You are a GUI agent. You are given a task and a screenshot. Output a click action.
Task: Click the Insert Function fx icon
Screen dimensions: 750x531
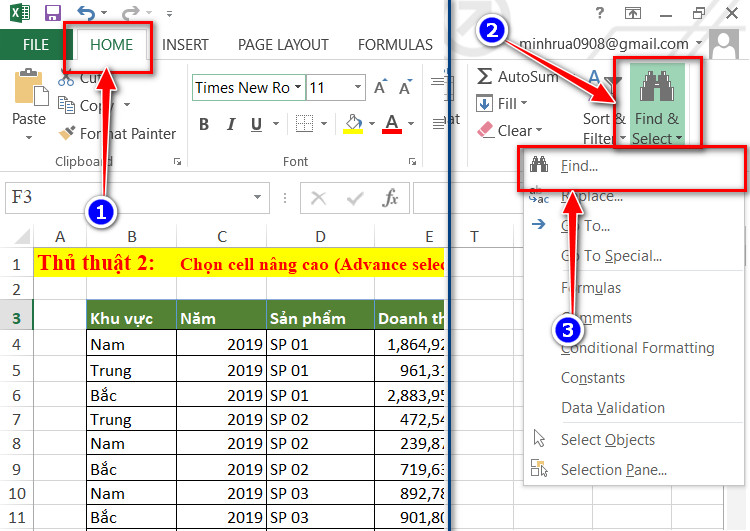(390, 198)
